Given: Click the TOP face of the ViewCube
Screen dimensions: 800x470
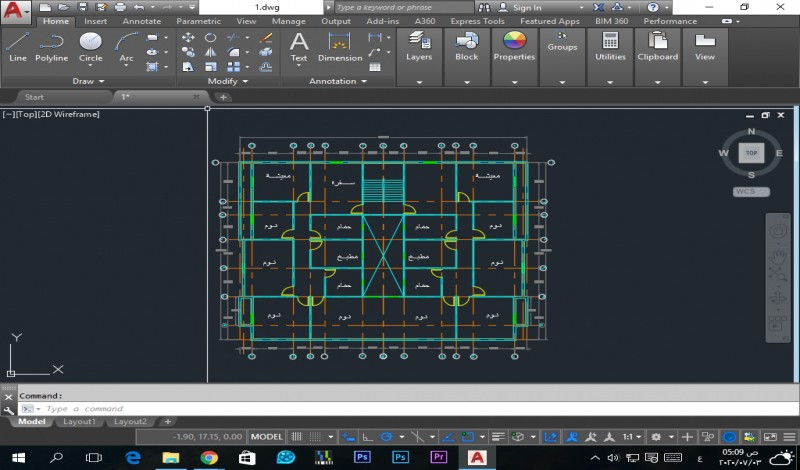Looking at the screenshot, I should pos(750,153).
